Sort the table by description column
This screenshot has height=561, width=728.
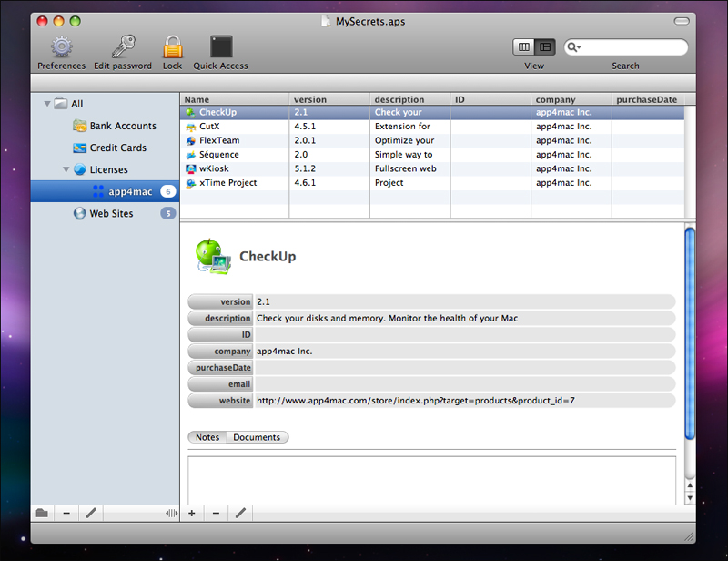pos(410,99)
